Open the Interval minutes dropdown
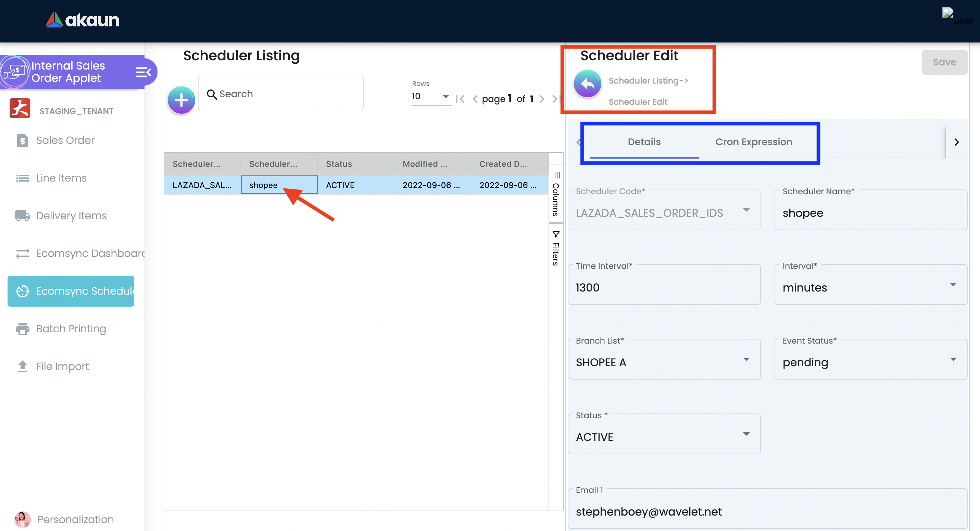The image size is (980, 531). 870,287
